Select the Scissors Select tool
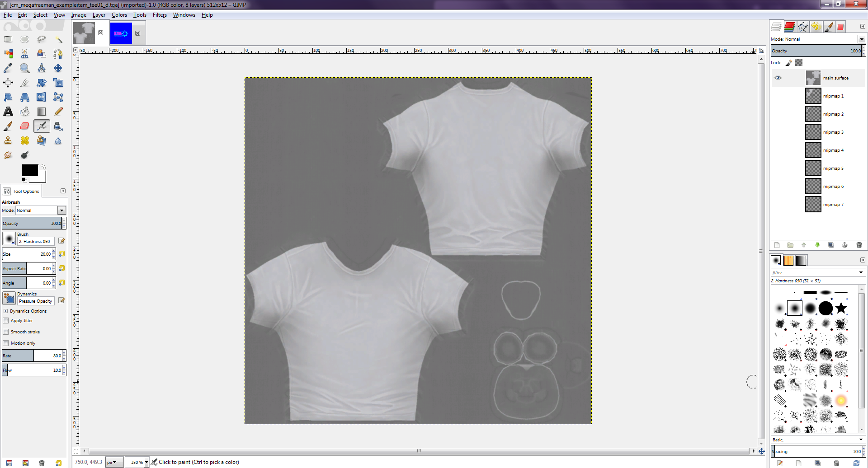Image resolution: width=868 pixels, height=468 pixels. click(x=25, y=54)
